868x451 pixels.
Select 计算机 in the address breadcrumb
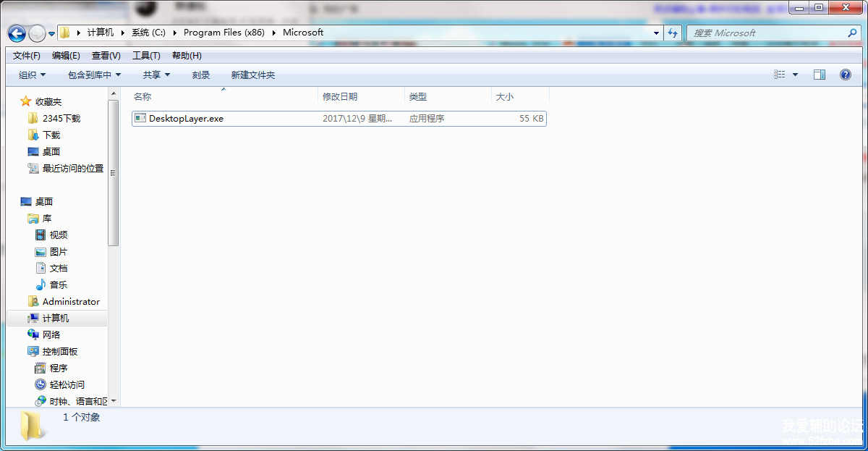(x=101, y=33)
